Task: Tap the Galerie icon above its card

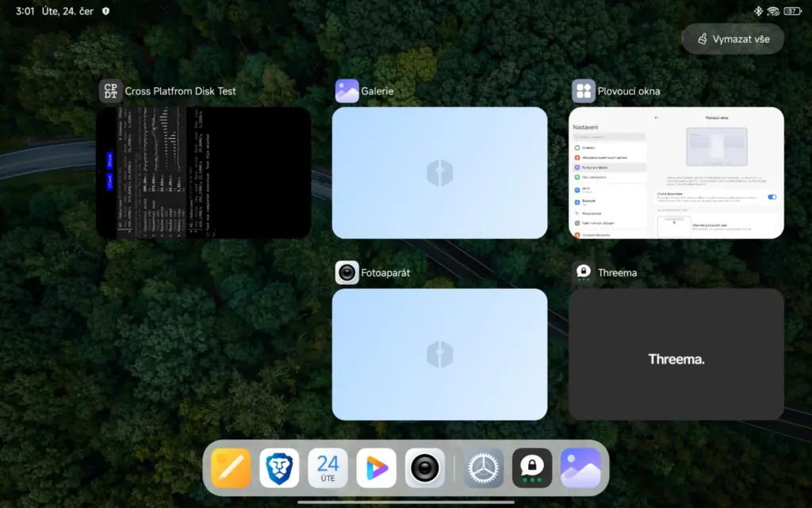Action: click(x=347, y=91)
